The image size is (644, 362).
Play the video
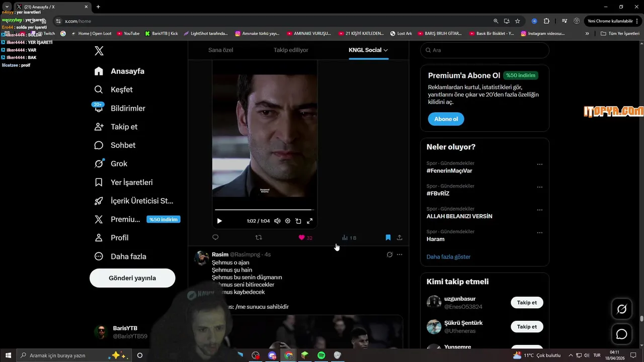(219, 221)
